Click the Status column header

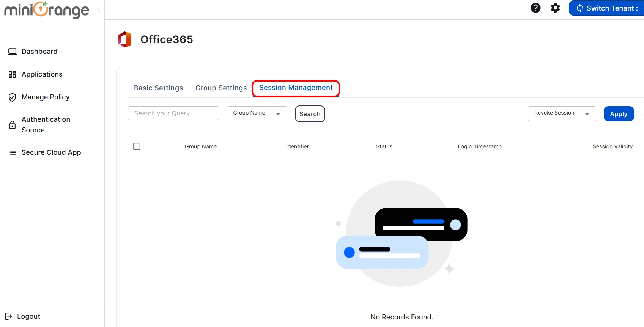click(x=384, y=146)
